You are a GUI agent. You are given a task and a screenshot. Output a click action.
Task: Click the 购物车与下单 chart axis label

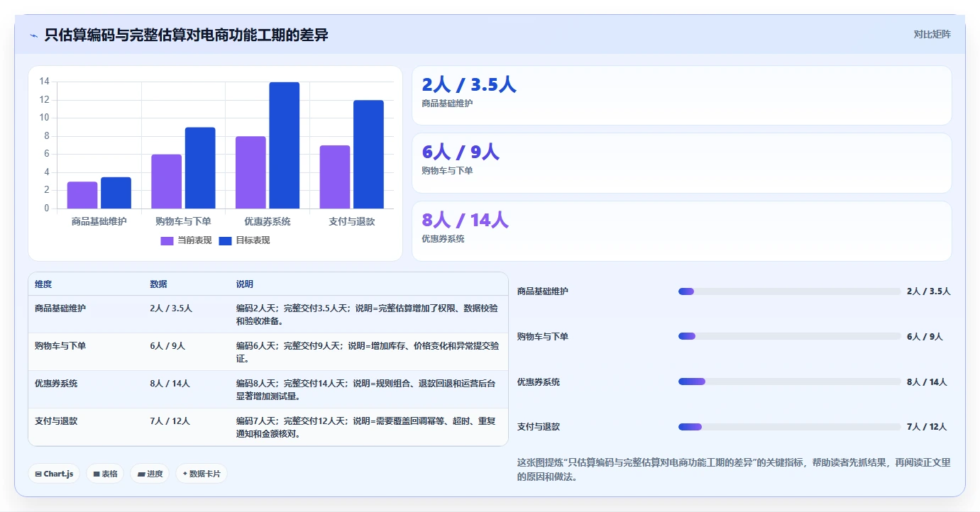click(183, 222)
